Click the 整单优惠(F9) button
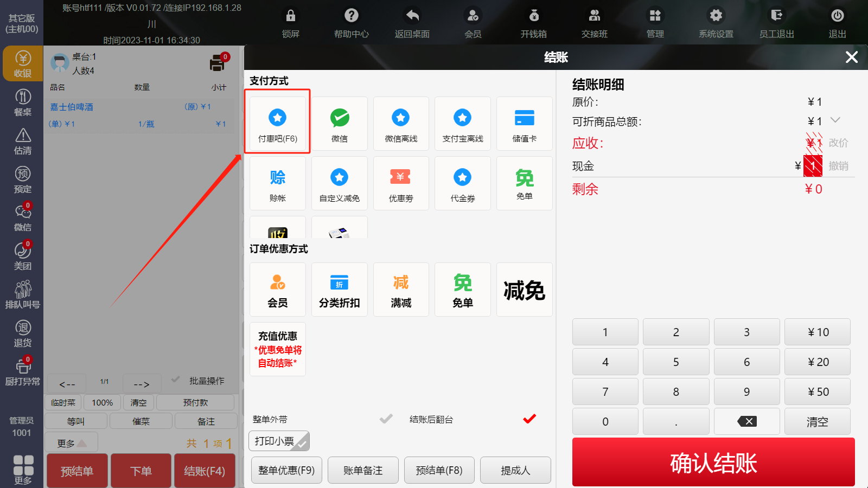This screenshot has width=868, height=488. pos(286,470)
